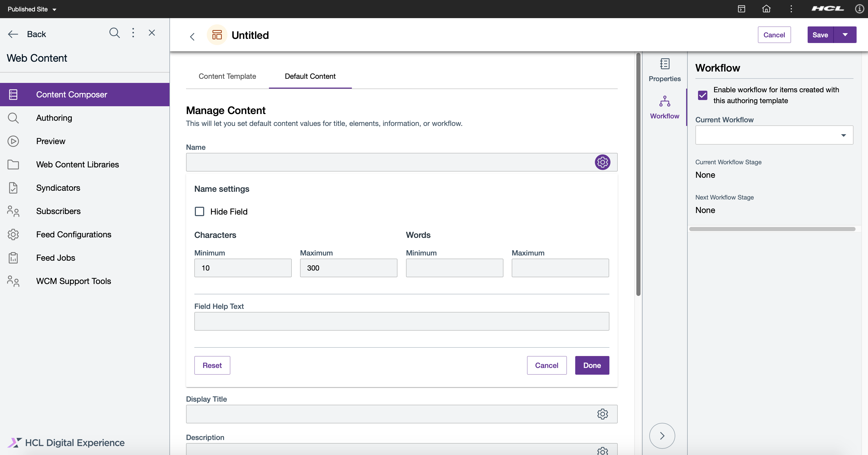This screenshot has width=868, height=455.
Task: Click the Syndicators document-check icon
Action: 13,188
